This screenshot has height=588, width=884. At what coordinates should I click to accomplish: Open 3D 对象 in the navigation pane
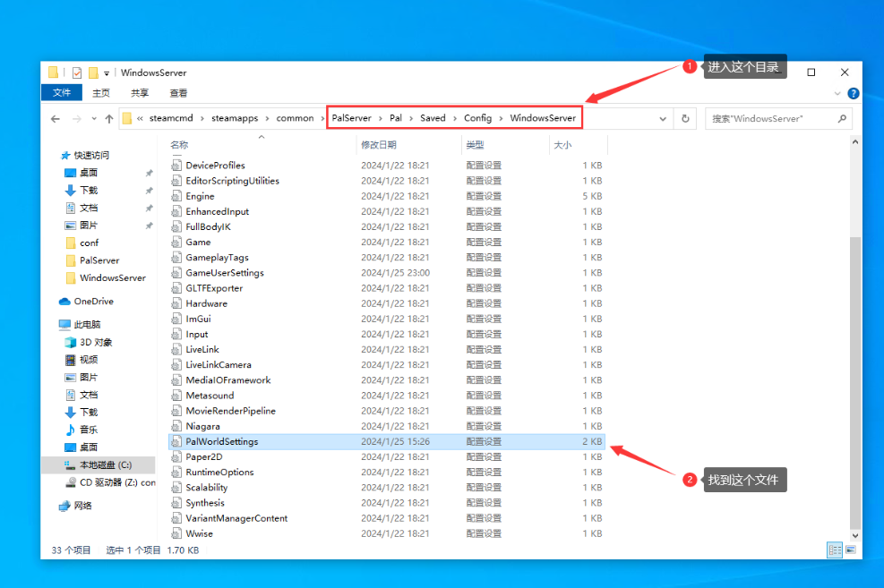coord(96,342)
